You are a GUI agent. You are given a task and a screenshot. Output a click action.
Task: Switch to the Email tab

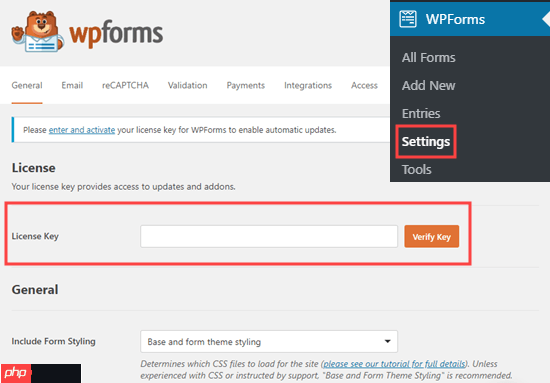click(x=72, y=85)
